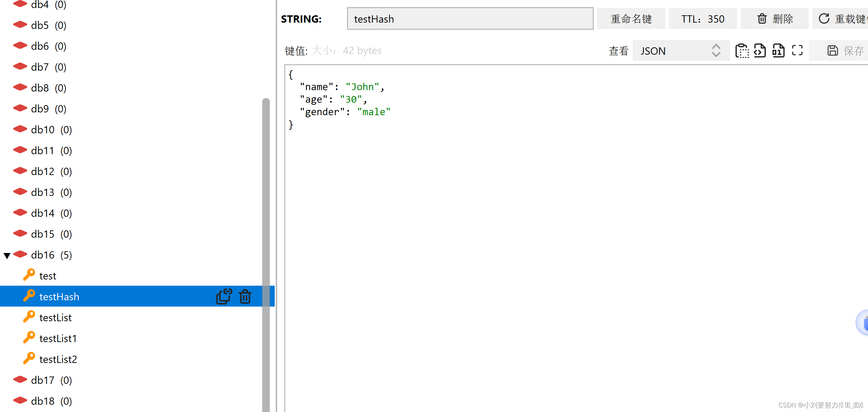Click trash icon on testHash tree row
This screenshot has width=868, height=412.
click(x=245, y=296)
